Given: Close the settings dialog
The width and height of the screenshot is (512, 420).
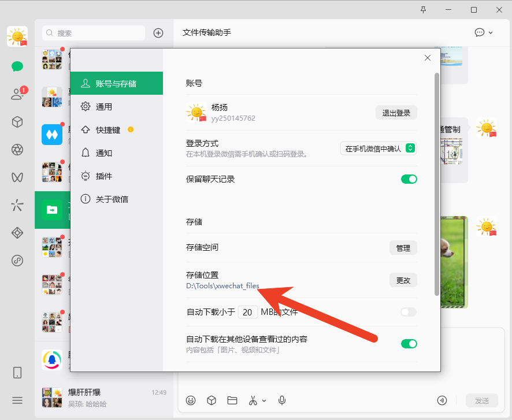Looking at the screenshot, I should (x=428, y=58).
